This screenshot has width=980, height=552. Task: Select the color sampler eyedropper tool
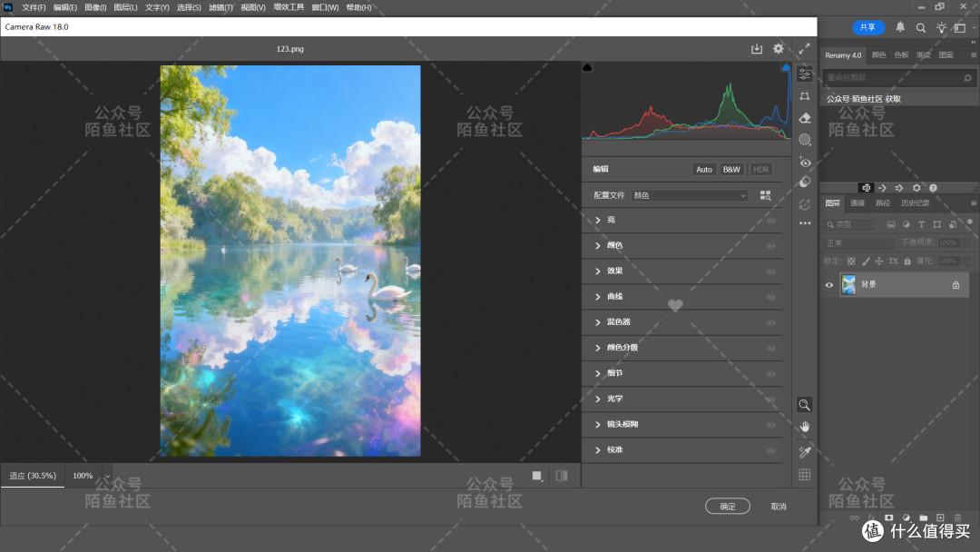[x=805, y=452]
